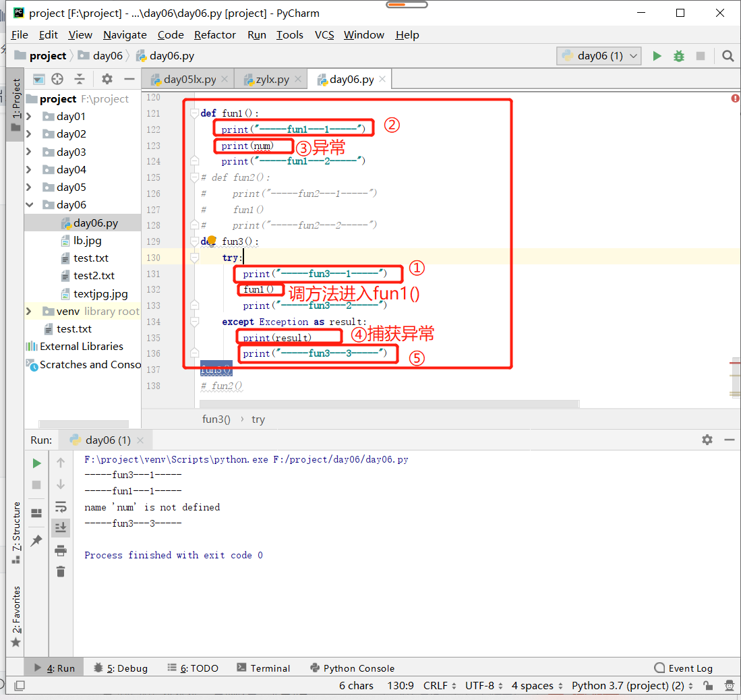741x700 pixels.
Task: Toggle scroll to end in console
Action: pyautogui.click(x=61, y=527)
